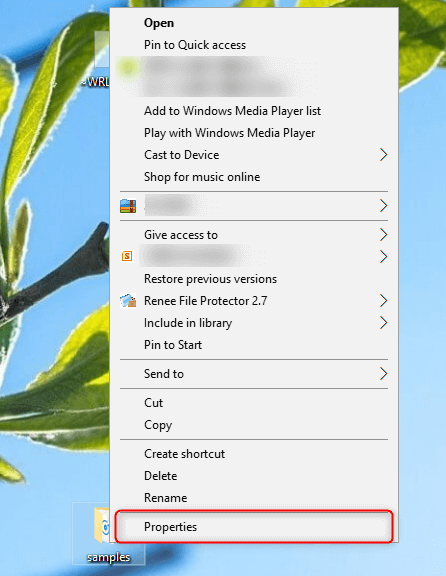
Task: Choose Rename from the context menu
Action: point(253,498)
